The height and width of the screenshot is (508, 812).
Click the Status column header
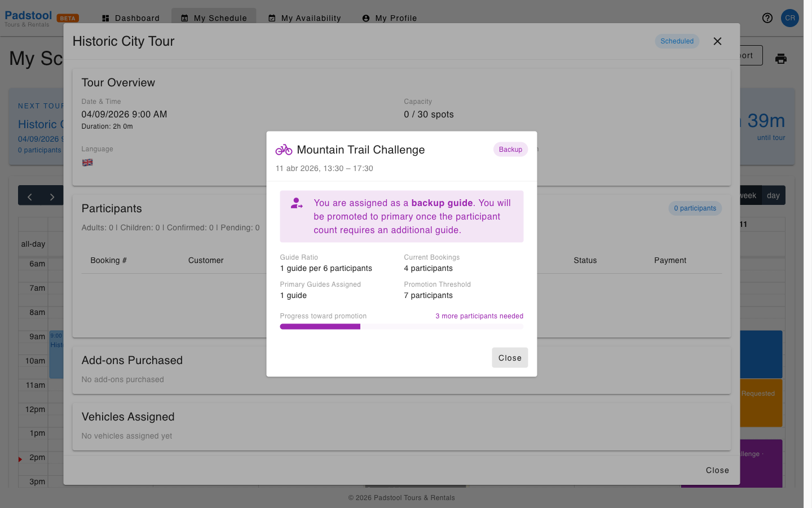point(585,260)
